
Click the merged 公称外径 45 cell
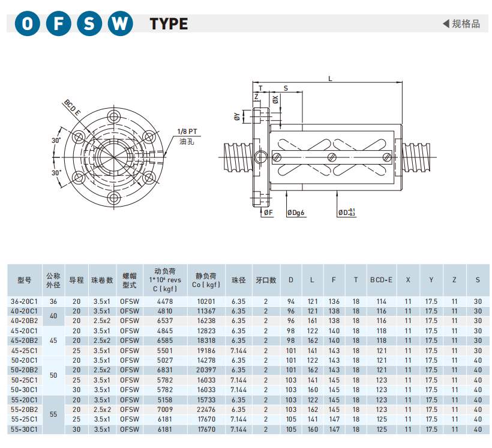pyautogui.click(x=53, y=341)
